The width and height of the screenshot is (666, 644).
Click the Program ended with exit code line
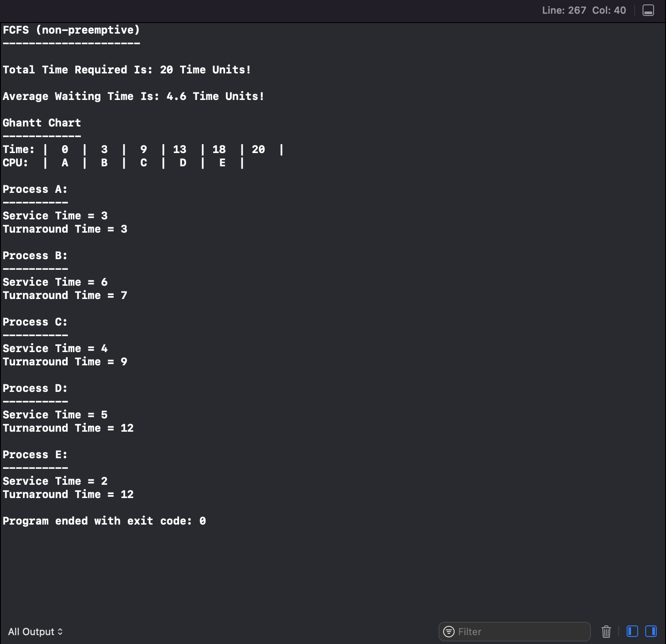104,521
